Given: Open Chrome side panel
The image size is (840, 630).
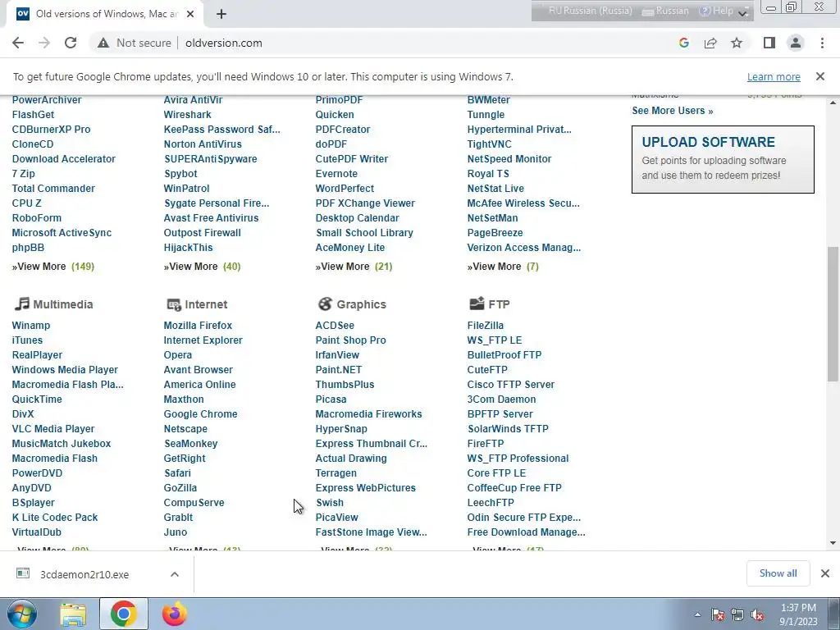Looking at the screenshot, I should point(769,43).
